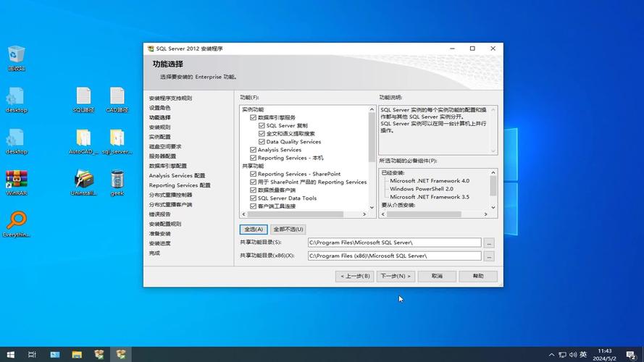Open the notification center icon
The width and height of the screenshot is (644, 362).
tap(631, 355)
